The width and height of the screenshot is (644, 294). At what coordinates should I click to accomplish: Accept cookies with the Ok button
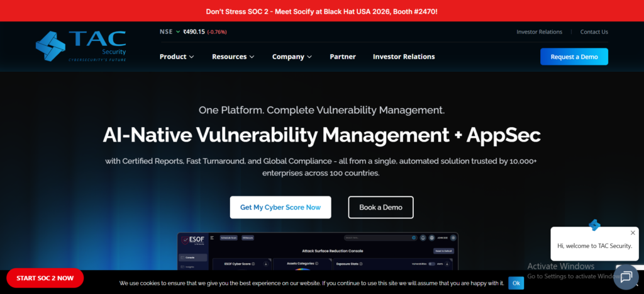pyautogui.click(x=516, y=283)
